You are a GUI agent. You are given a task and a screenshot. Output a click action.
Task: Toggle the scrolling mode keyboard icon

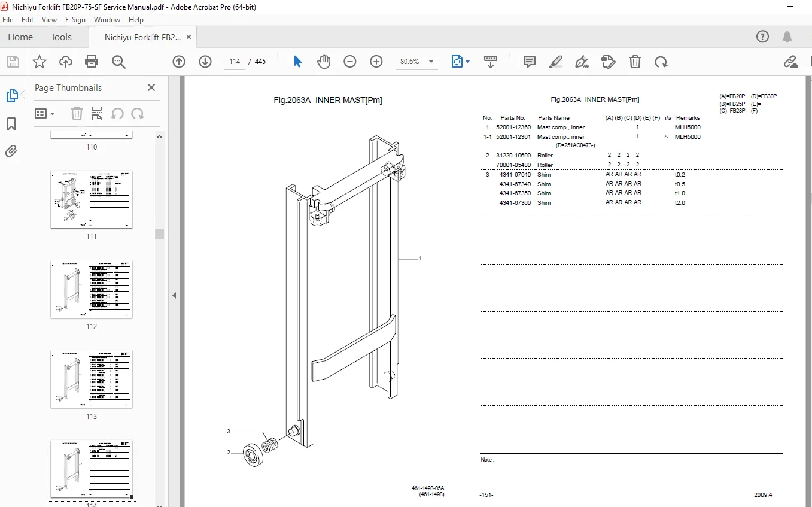pyautogui.click(x=491, y=62)
